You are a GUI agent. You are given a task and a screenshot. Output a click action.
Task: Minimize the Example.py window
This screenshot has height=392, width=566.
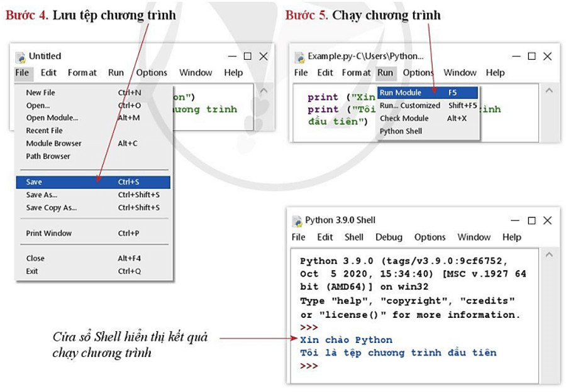pos(516,57)
